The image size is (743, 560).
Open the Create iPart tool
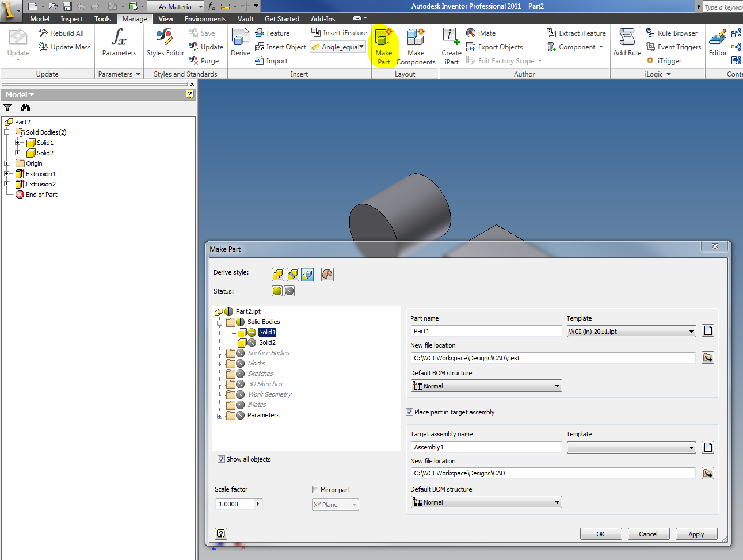pos(452,46)
